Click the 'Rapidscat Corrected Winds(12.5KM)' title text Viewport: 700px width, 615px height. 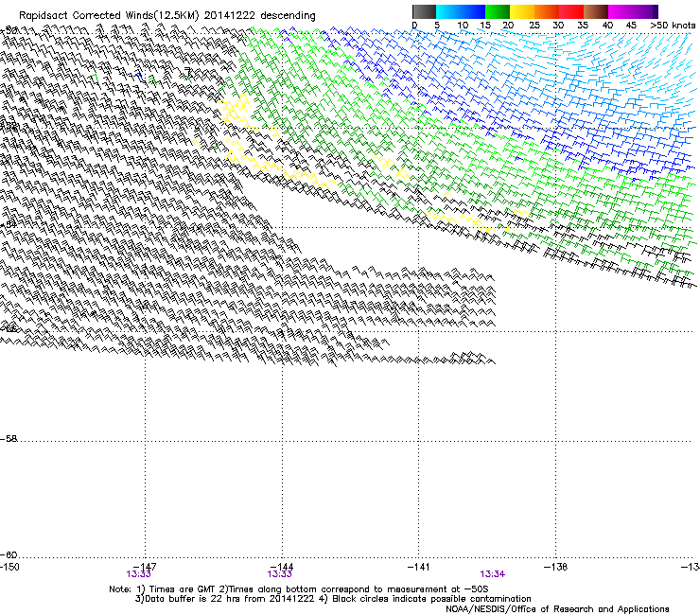point(109,16)
